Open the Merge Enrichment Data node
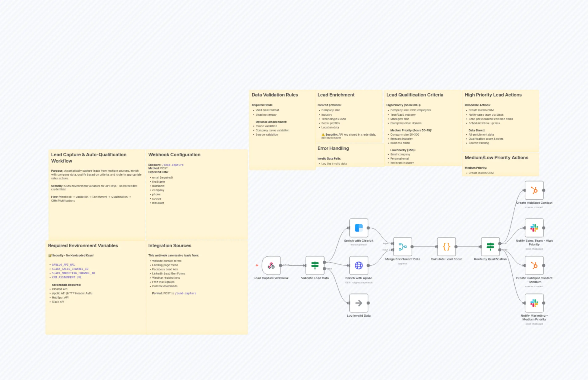The height and width of the screenshot is (380, 588). click(403, 247)
